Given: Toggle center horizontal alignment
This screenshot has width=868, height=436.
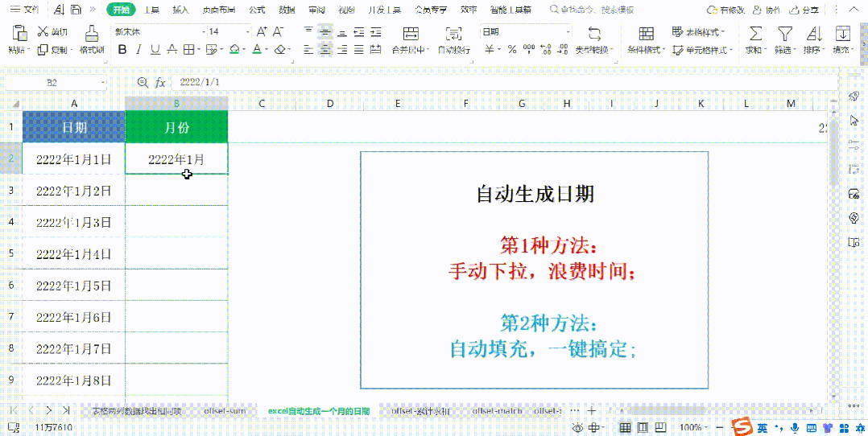Looking at the screenshot, I should (325, 50).
